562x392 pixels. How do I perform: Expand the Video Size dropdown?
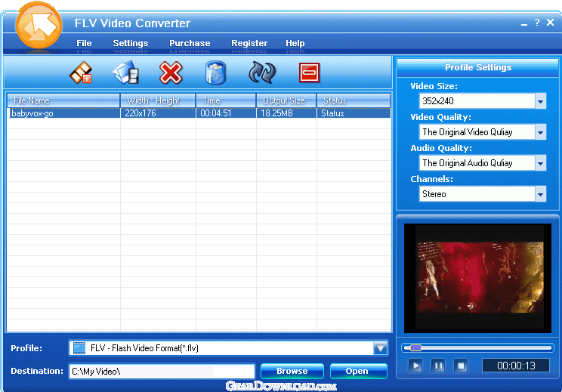[x=541, y=101]
